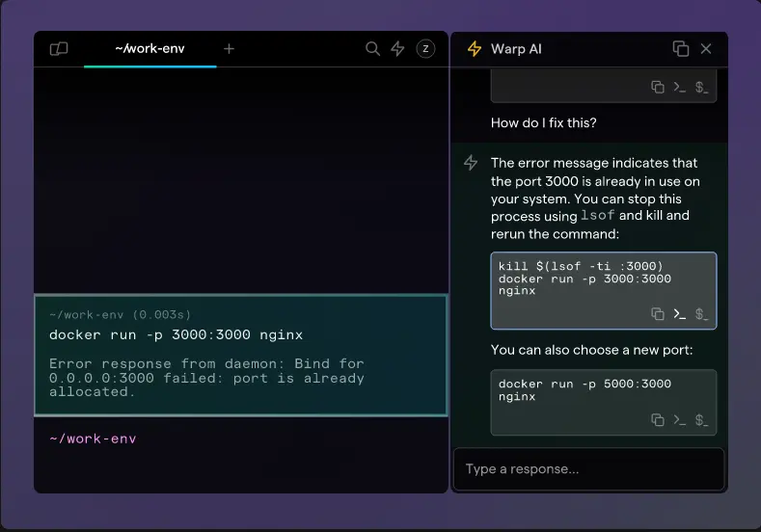
Task: Select the ~/work-env tab
Action: click(x=149, y=48)
